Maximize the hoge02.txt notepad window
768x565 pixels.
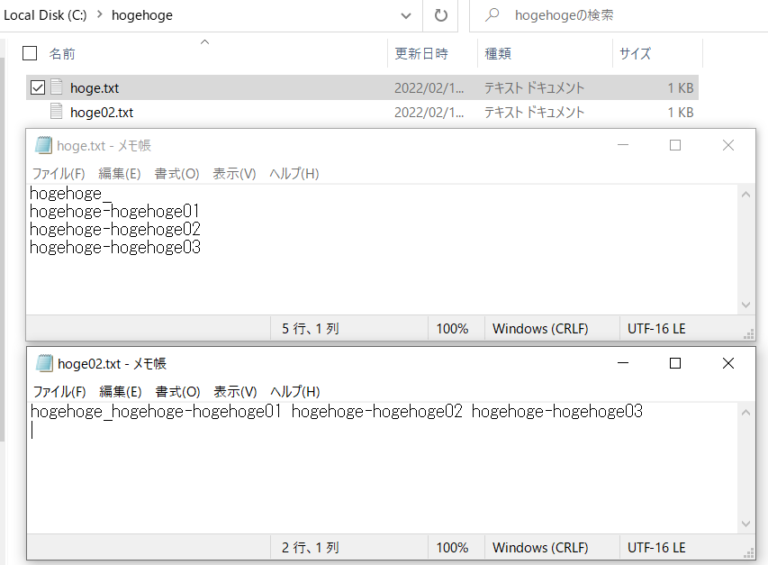675,363
